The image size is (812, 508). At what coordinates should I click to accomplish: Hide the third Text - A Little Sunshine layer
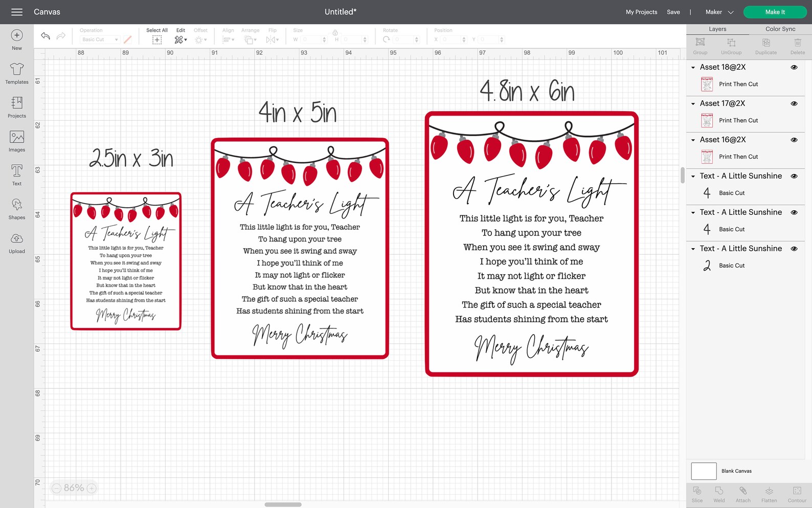coord(794,249)
